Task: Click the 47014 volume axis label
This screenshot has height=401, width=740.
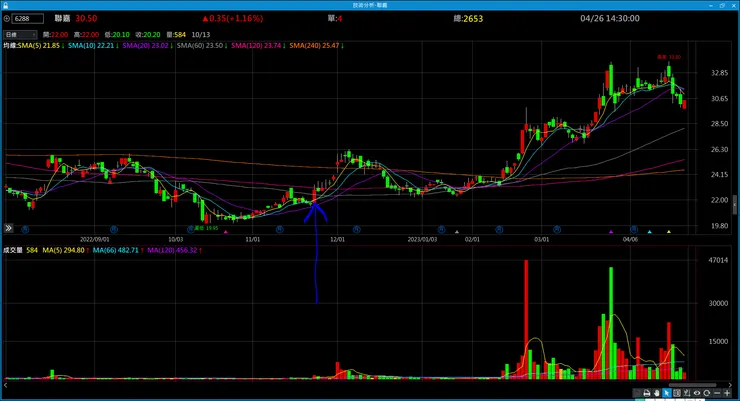Action: coord(718,260)
